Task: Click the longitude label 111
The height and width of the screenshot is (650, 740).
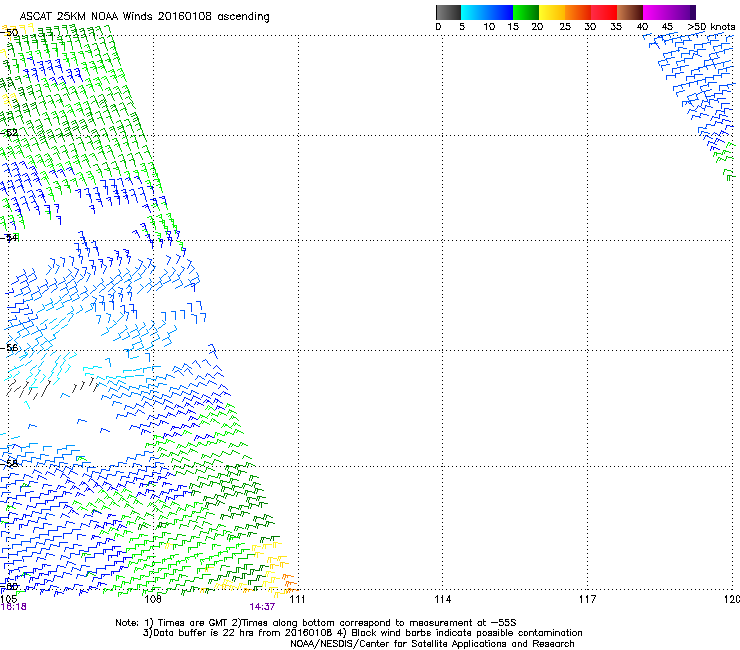Action: tap(297, 599)
